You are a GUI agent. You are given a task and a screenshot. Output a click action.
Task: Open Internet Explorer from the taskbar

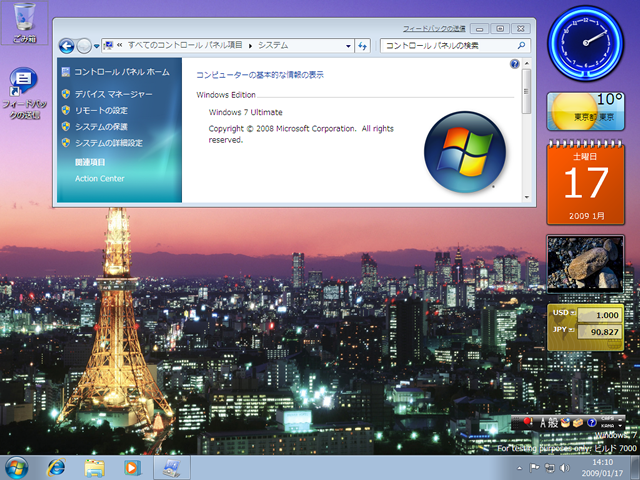point(56,467)
